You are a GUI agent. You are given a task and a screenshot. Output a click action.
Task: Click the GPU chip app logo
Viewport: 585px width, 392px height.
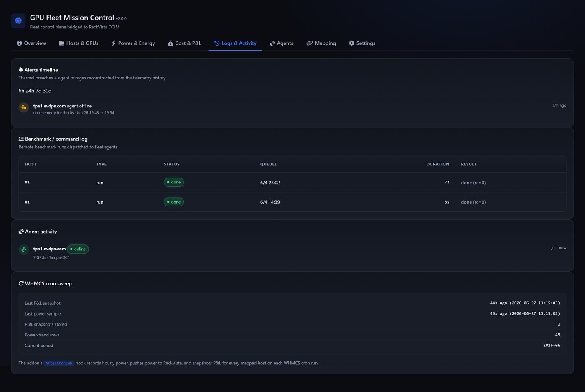click(18, 21)
